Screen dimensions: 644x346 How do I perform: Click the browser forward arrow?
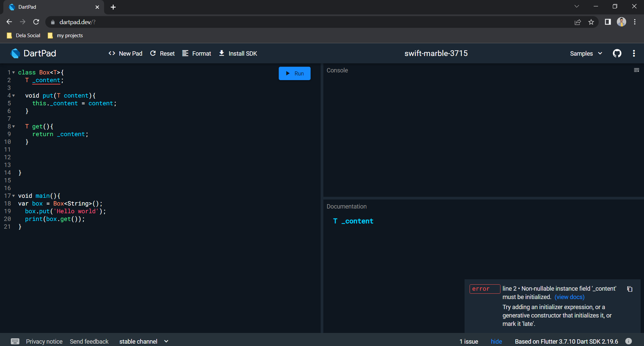[22, 22]
